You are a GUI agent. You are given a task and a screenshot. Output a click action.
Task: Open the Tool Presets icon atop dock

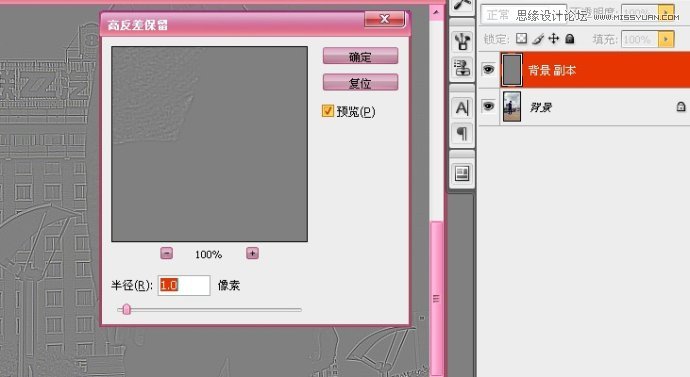tap(462, 6)
